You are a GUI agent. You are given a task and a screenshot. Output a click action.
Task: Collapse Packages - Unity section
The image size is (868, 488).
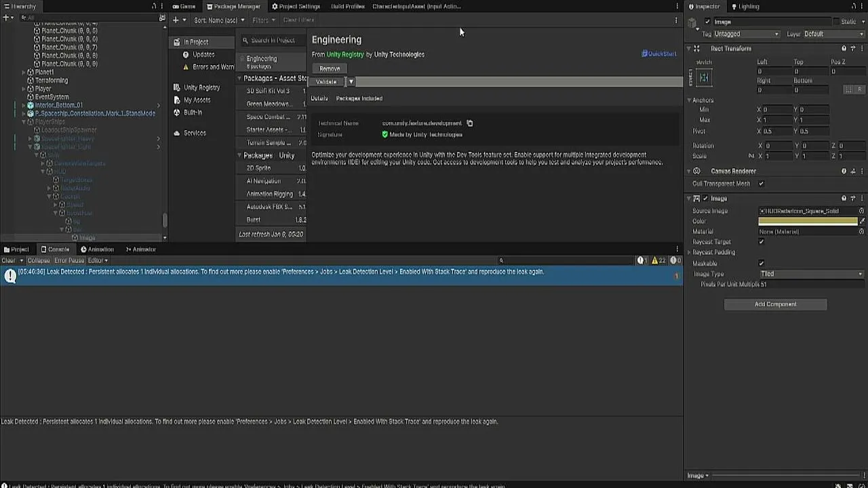point(239,155)
